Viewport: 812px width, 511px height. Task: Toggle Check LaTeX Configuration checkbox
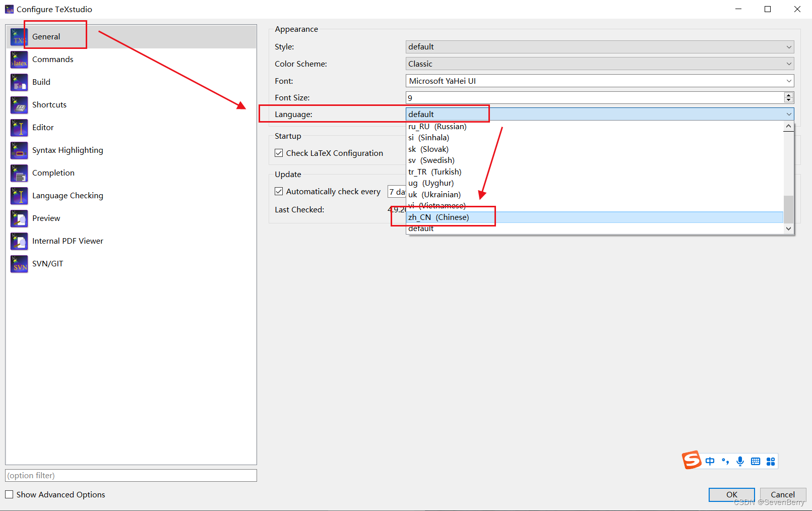click(279, 153)
